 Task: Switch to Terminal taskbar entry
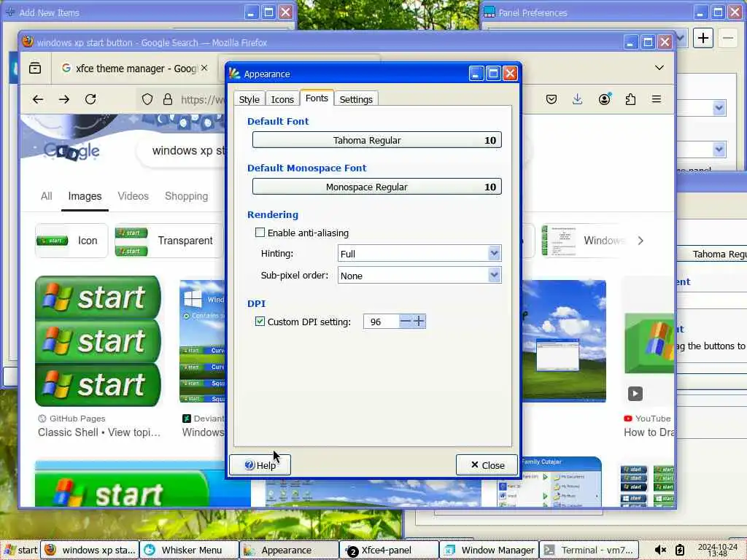589,550
